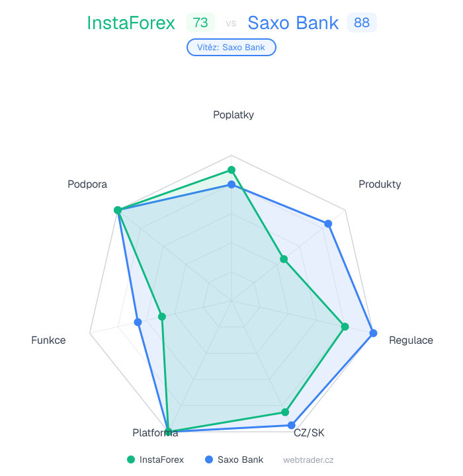This screenshot has height=476, width=463.
Task: Click InstaForex's CZ/SK data point
Action: [x=285, y=412]
